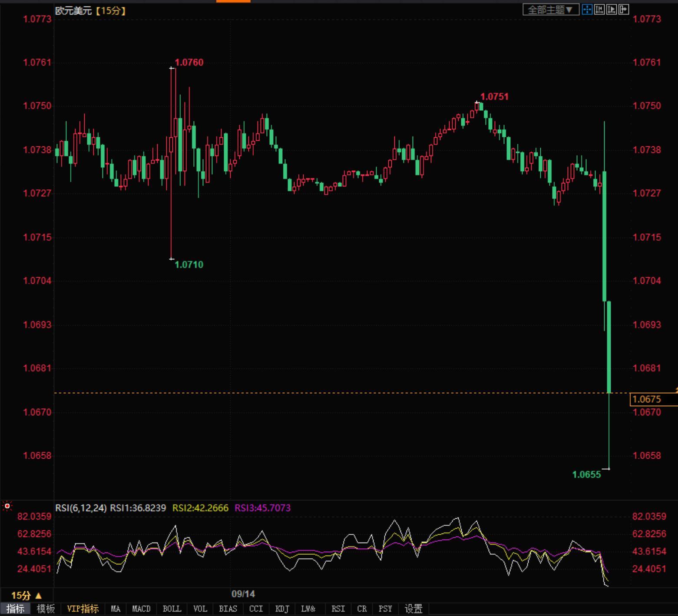Select the MA indicator
Image resolution: width=678 pixels, height=616 pixels.
[116, 609]
